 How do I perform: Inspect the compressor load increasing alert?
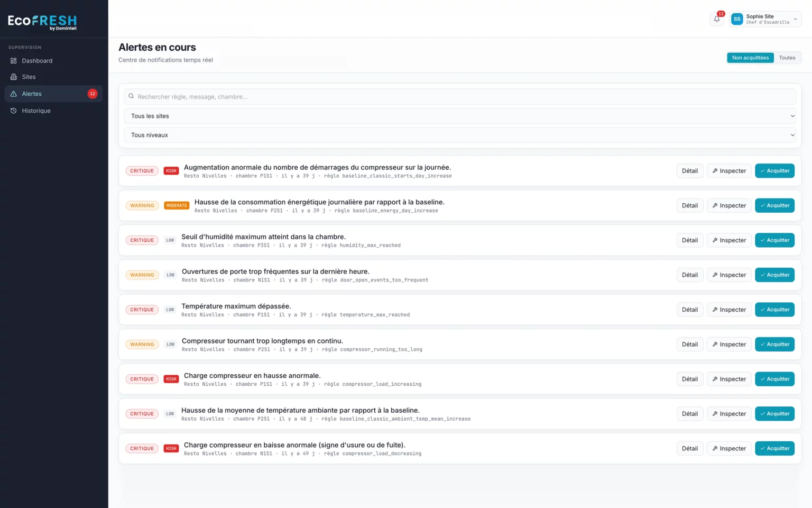pyautogui.click(x=729, y=379)
